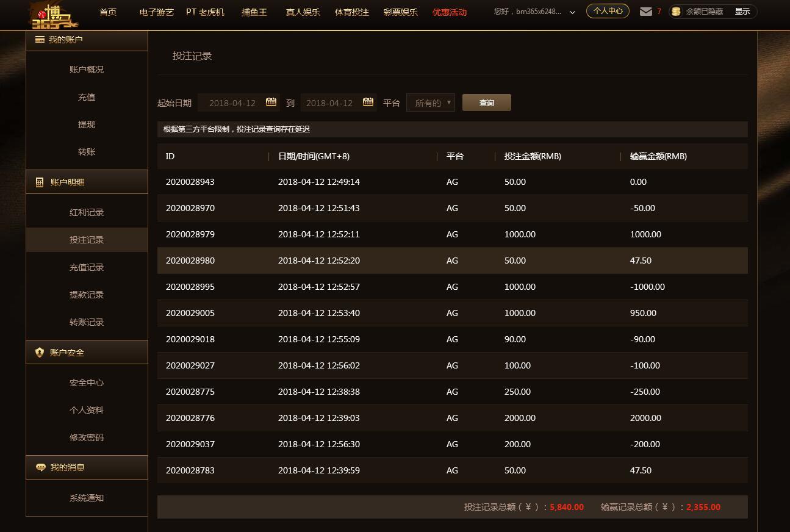Click the start date input field
This screenshot has height=532, width=790.
coord(232,102)
